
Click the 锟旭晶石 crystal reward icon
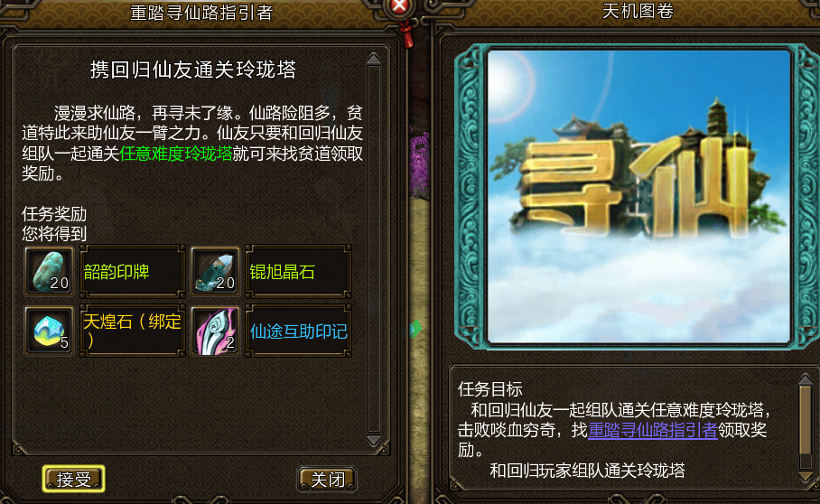(x=215, y=271)
